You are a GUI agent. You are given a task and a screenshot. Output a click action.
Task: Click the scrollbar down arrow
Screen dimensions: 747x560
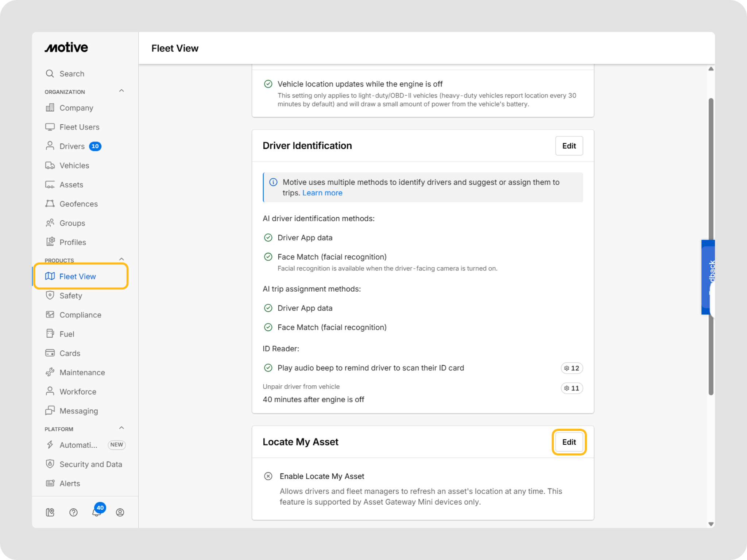pyautogui.click(x=711, y=524)
